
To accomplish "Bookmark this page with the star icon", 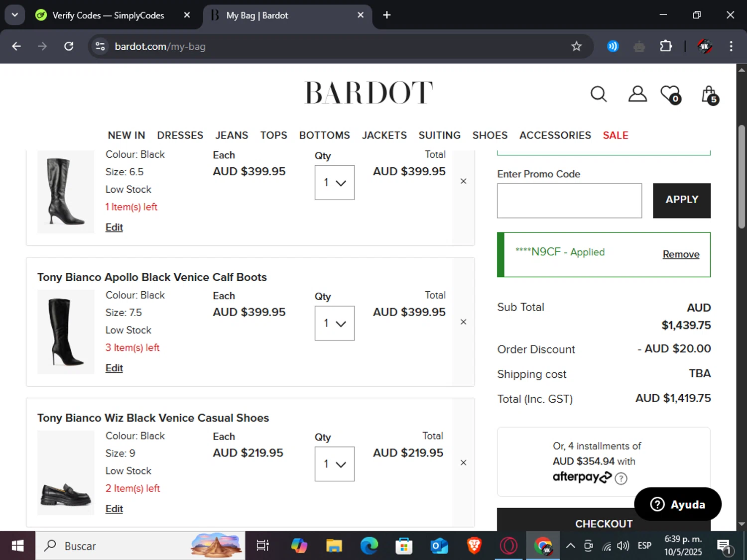I will pos(576,46).
